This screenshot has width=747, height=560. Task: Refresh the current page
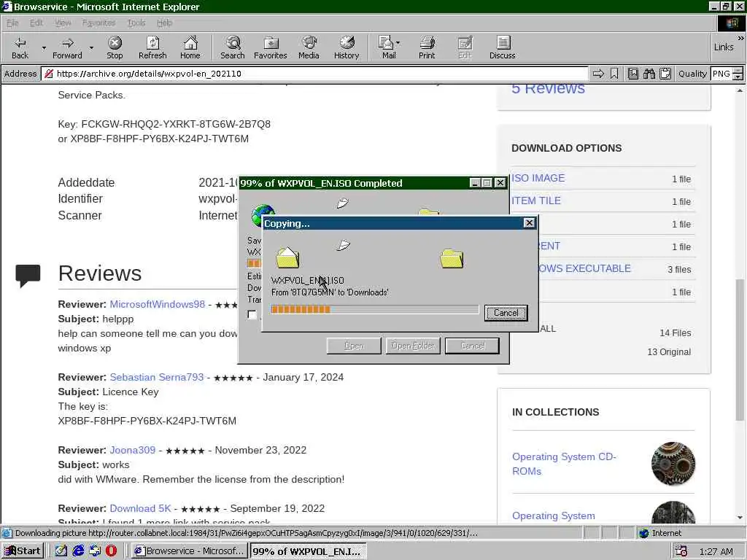(152, 47)
